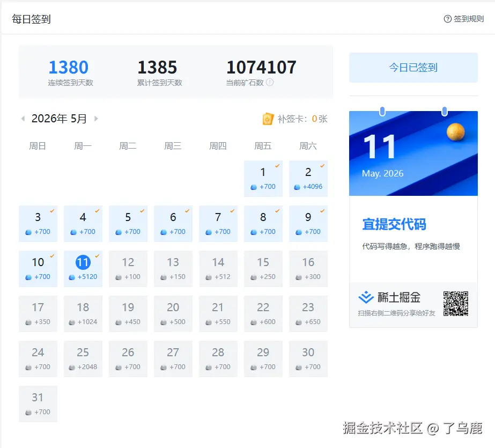Screen dimensions: 495x448
Task: Click the 稀土掘金 logo icon
Action: (366, 297)
